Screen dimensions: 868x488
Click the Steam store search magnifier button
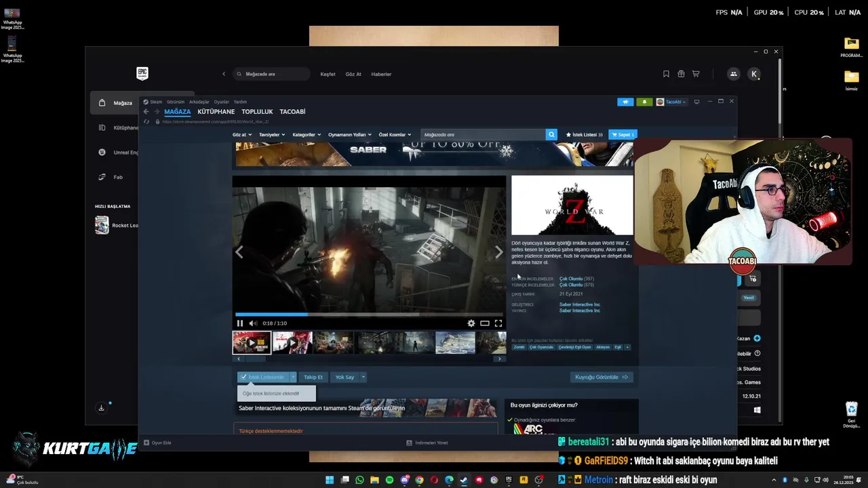pyautogui.click(x=551, y=135)
